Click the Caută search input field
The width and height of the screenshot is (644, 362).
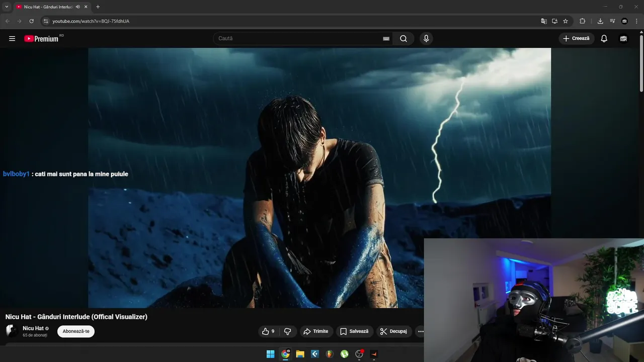(299, 39)
